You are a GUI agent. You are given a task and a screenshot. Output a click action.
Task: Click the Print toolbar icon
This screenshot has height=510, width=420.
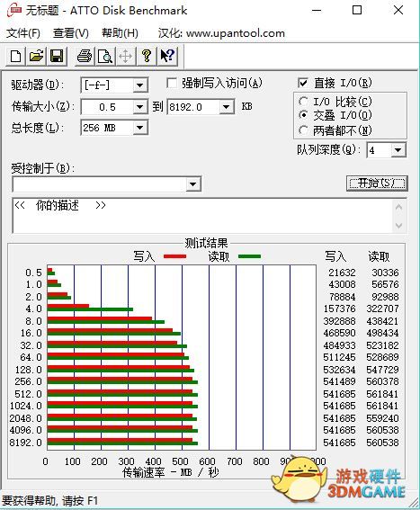point(85,57)
